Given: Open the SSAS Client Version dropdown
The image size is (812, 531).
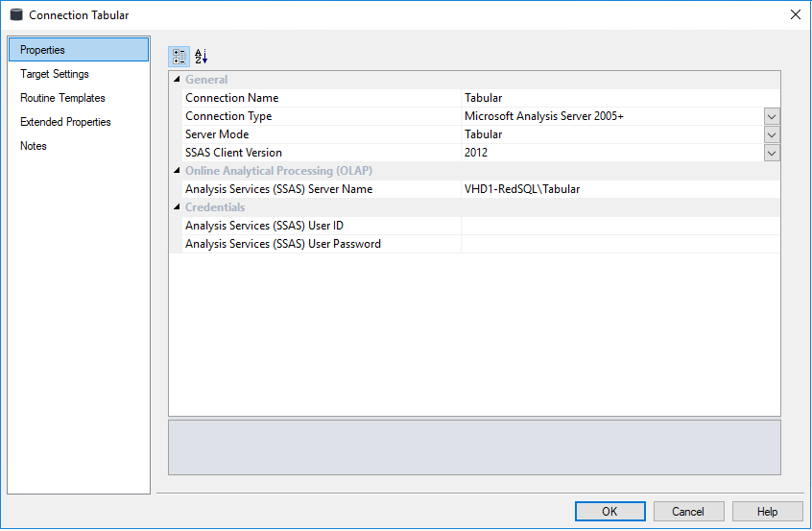Looking at the screenshot, I should (x=772, y=153).
